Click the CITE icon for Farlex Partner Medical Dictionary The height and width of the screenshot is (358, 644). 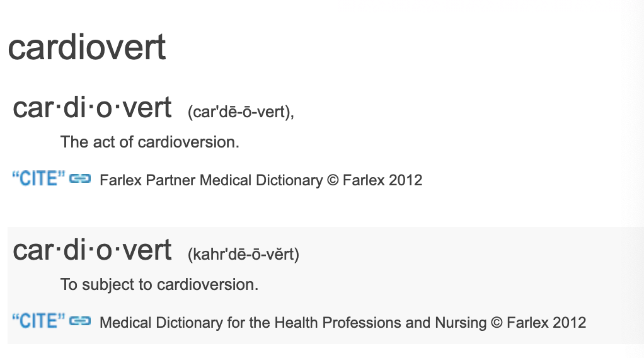point(38,179)
